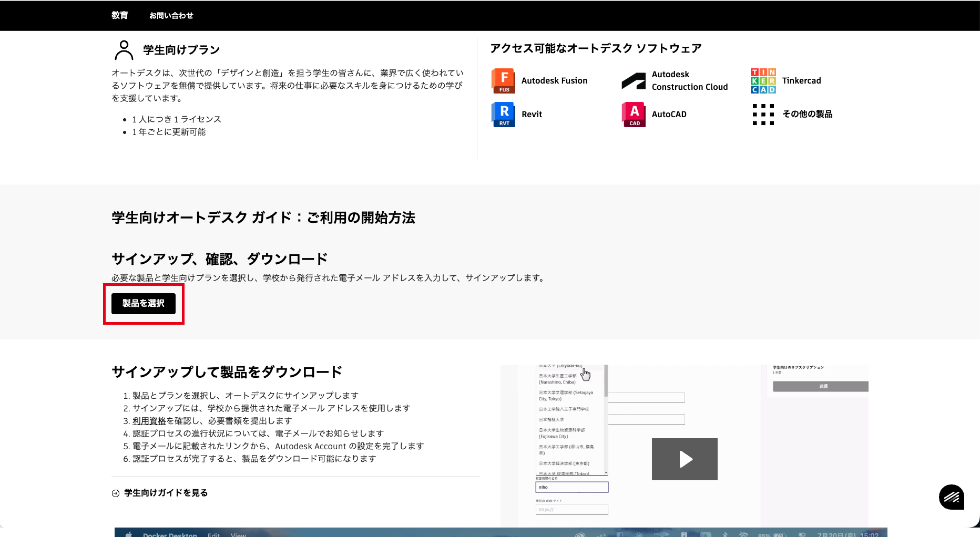This screenshot has width=980, height=537.
Task: Open the Revit product name
Action: 532,115
